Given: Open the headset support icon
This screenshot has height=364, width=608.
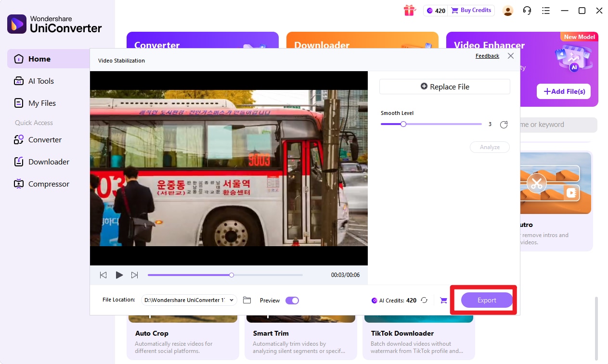Looking at the screenshot, I should click(x=527, y=11).
